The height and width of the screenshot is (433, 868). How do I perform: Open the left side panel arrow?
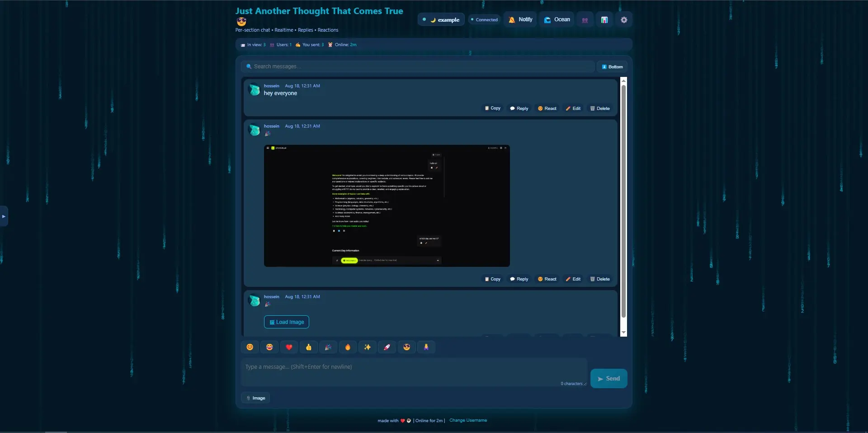coord(4,216)
